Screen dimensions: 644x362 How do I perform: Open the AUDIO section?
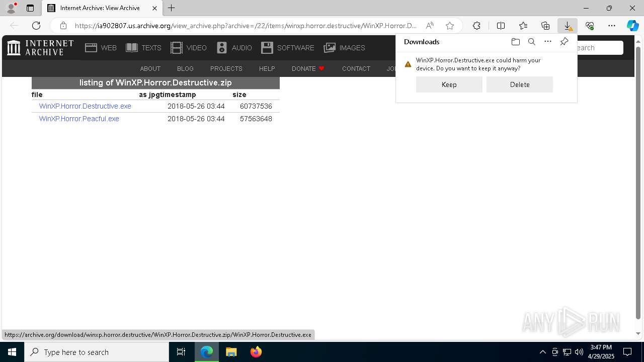(234, 48)
